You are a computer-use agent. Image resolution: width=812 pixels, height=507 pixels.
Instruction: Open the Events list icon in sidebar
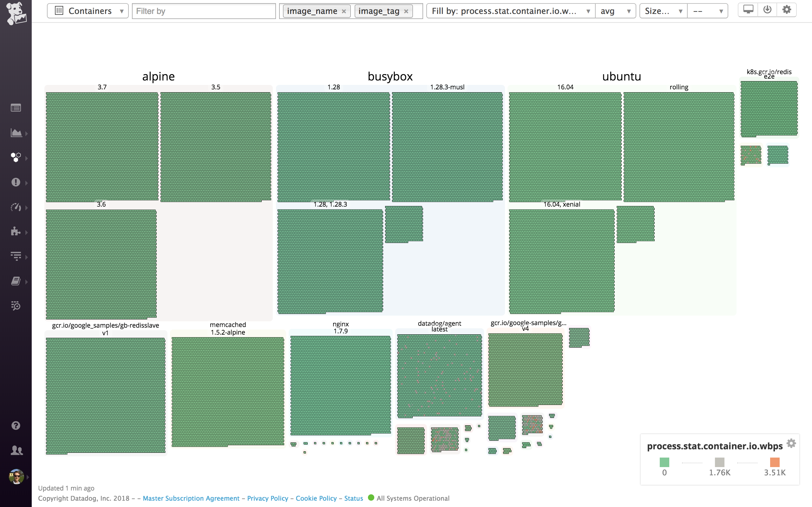tap(16, 107)
